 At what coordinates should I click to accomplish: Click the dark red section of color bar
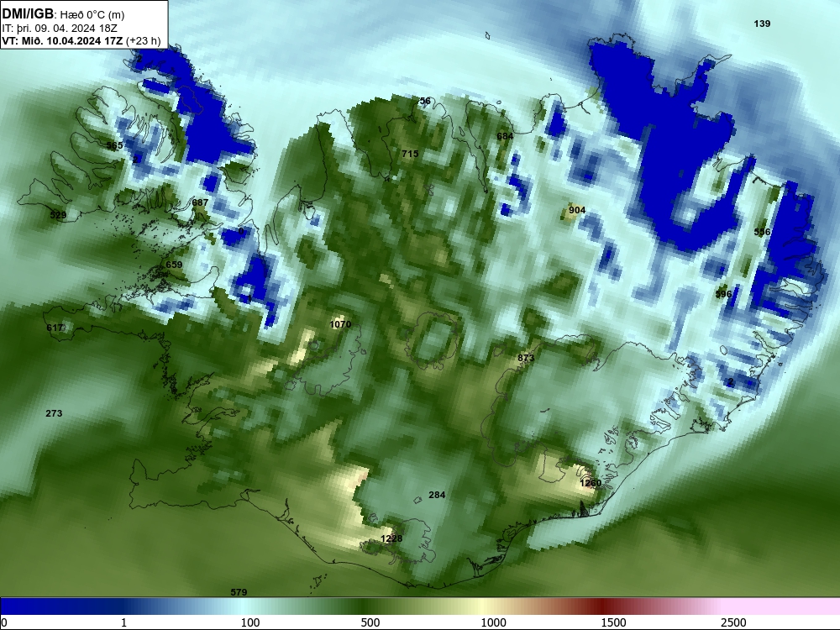pyautogui.click(x=602, y=606)
